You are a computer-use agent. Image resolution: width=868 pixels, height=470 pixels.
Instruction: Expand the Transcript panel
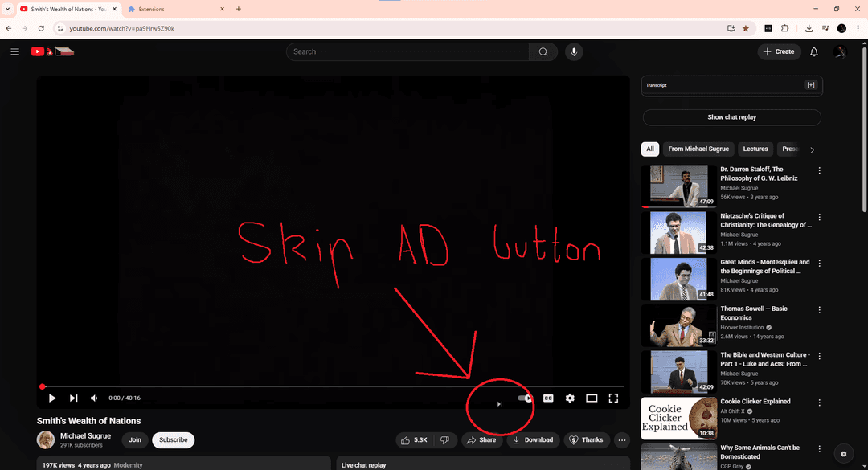point(810,85)
